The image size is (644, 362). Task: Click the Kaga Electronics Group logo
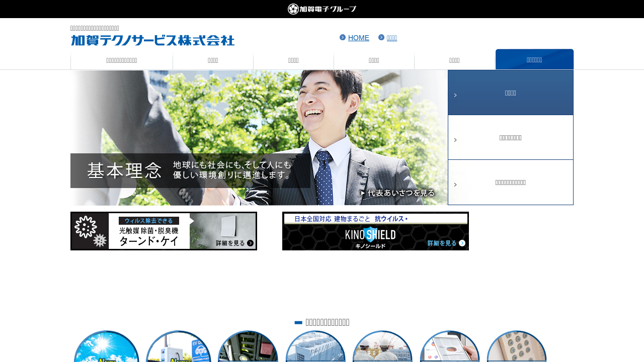coord(322,9)
